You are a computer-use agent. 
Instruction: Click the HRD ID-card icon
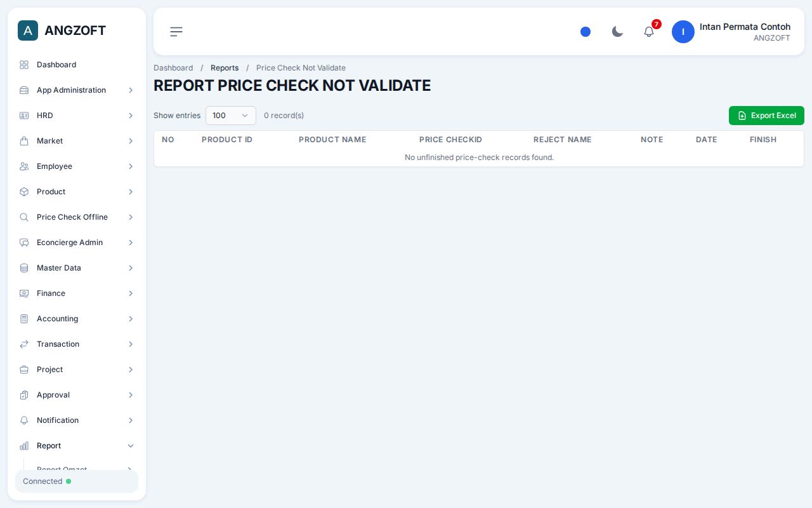point(24,116)
